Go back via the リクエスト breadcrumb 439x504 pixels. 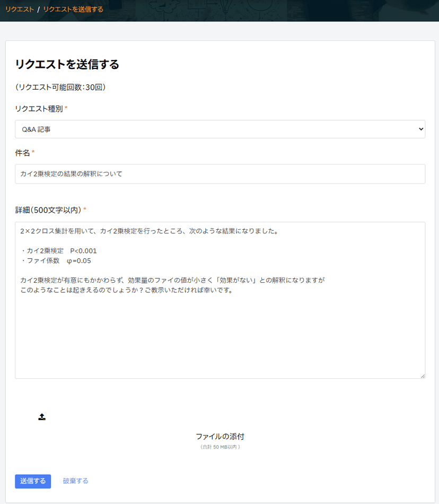pos(18,9)
